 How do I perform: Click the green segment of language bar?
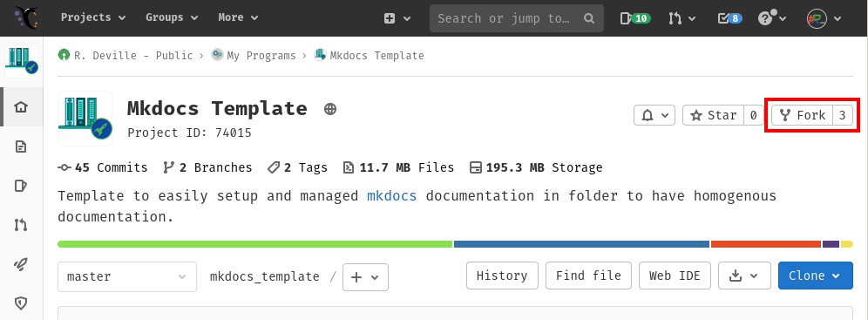(x=255, y=244)
